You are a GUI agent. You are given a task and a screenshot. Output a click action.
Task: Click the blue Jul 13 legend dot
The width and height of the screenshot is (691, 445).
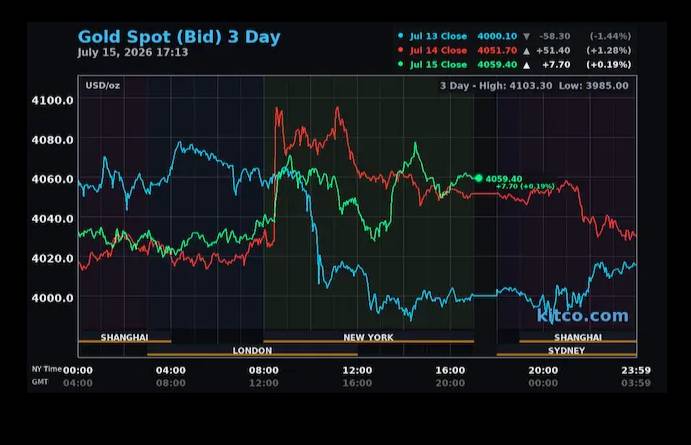pyautogui.click(x=400, y=36)
